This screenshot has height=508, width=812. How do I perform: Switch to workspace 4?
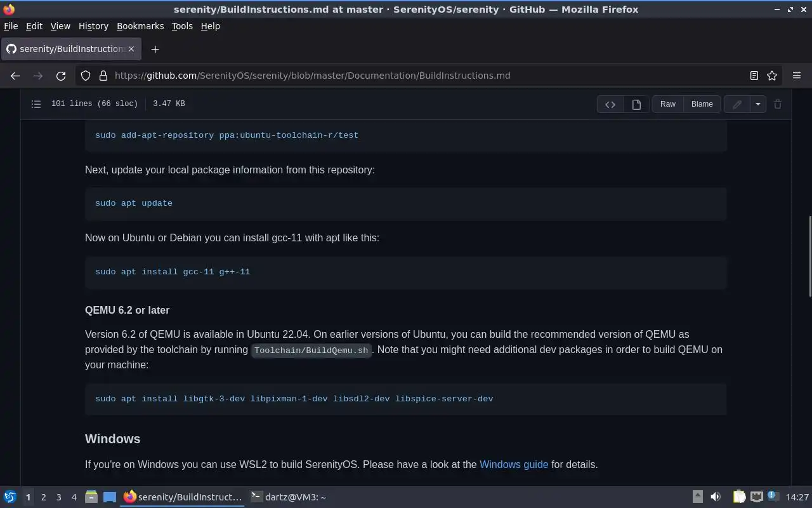coord(74,497)
